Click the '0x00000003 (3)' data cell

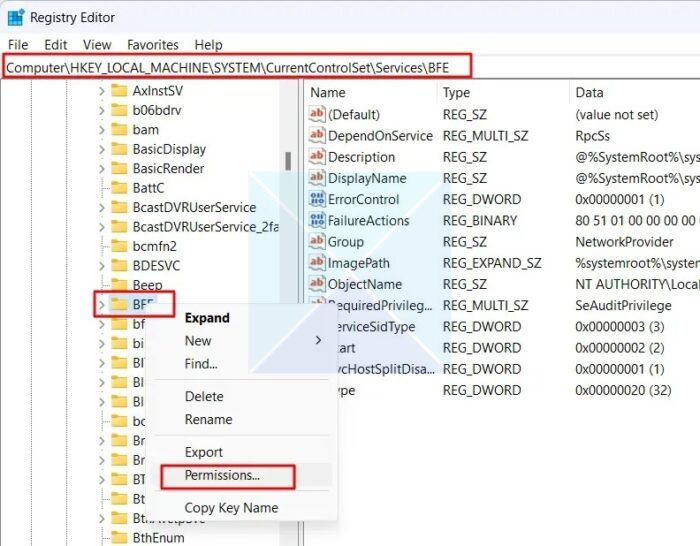click(x=620, y=327)
